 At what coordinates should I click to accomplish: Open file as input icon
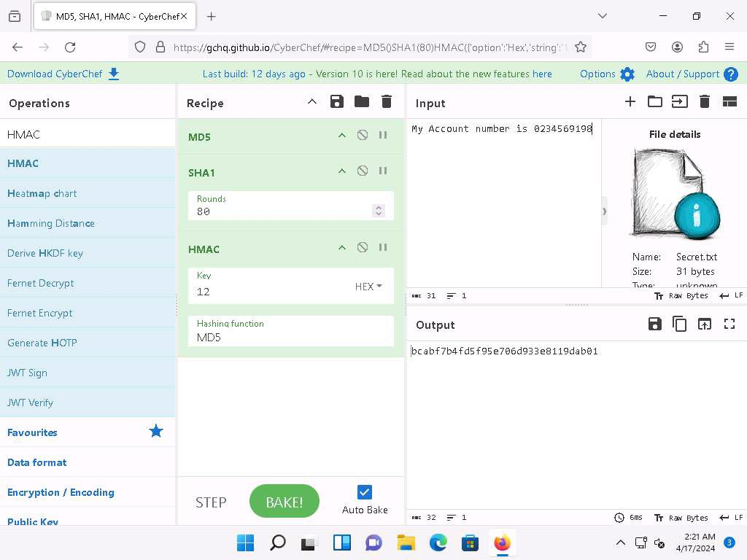[x=655, y=102]
